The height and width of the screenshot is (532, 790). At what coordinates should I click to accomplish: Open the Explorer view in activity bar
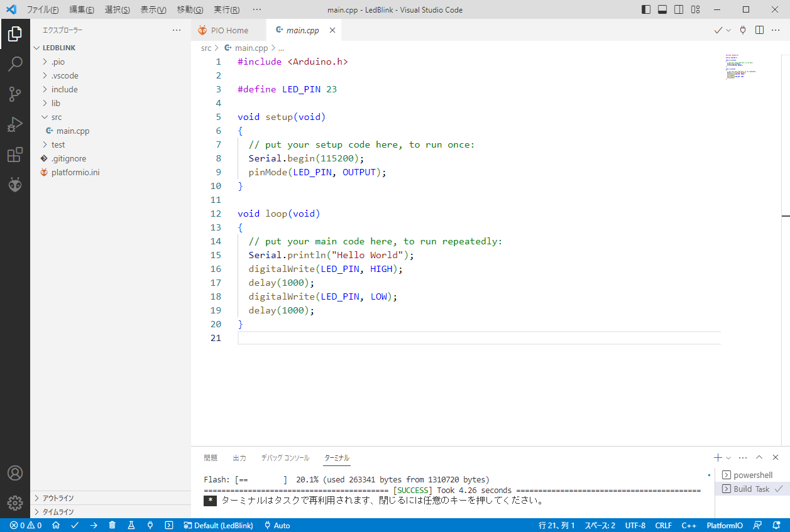click(x=15, y=34)
